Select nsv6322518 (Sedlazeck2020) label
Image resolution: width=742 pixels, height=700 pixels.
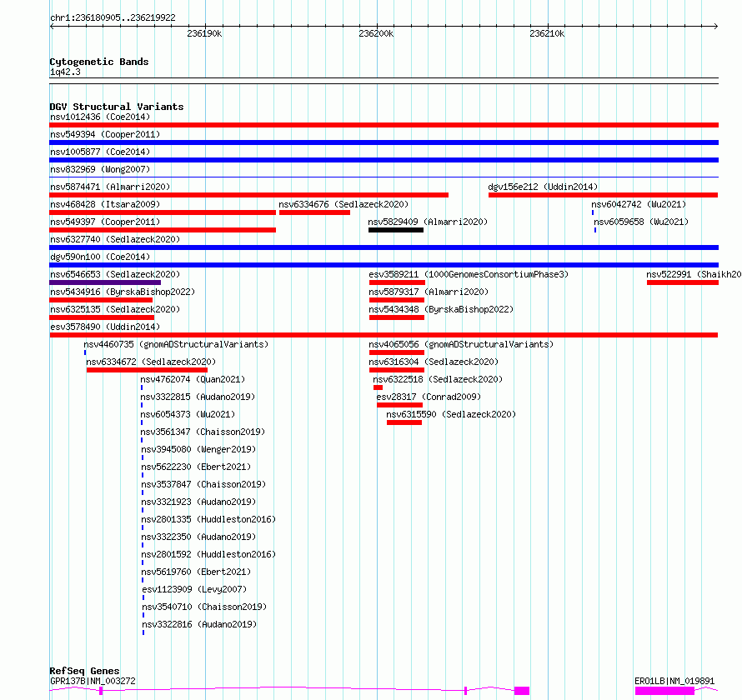click(x=438, y=379)
